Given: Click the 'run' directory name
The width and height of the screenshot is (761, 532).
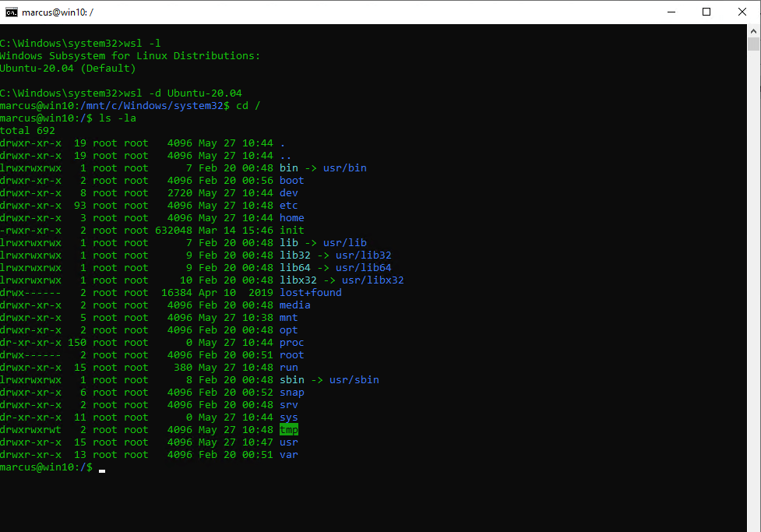Looking at the screenshot, I should (x=289, y=368).
